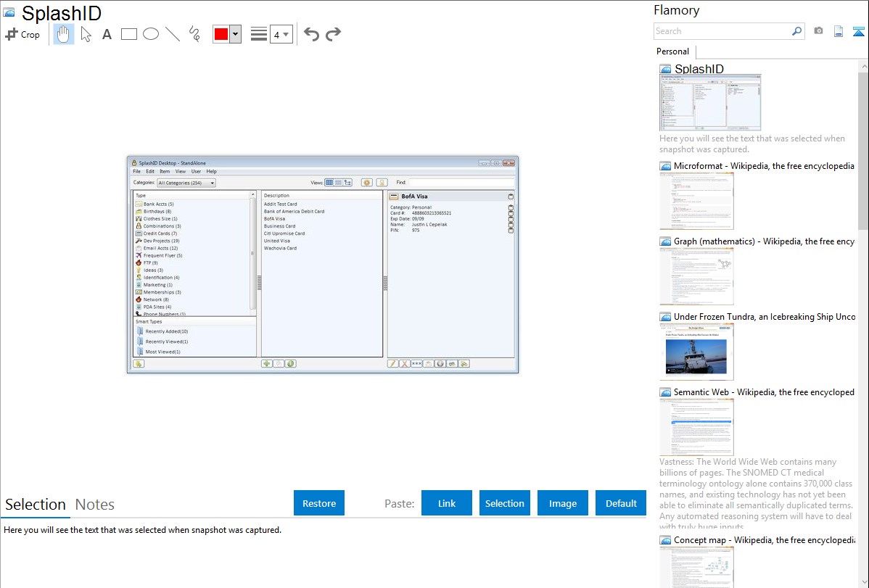The width and height of the screenshot is (869, 588).
Task: Click the Find field in SplashID
Action: (x=461, y=182)
